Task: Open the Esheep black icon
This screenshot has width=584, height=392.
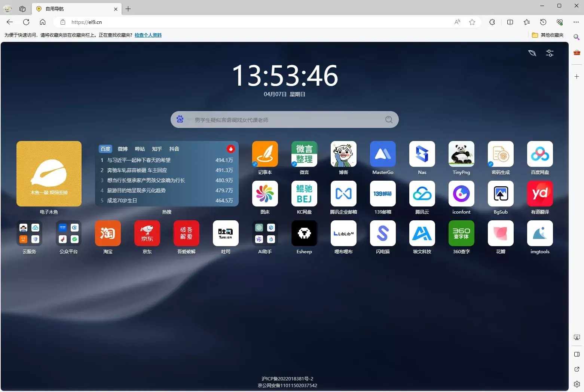Action: pyautogui.click(x=304, y=233)
